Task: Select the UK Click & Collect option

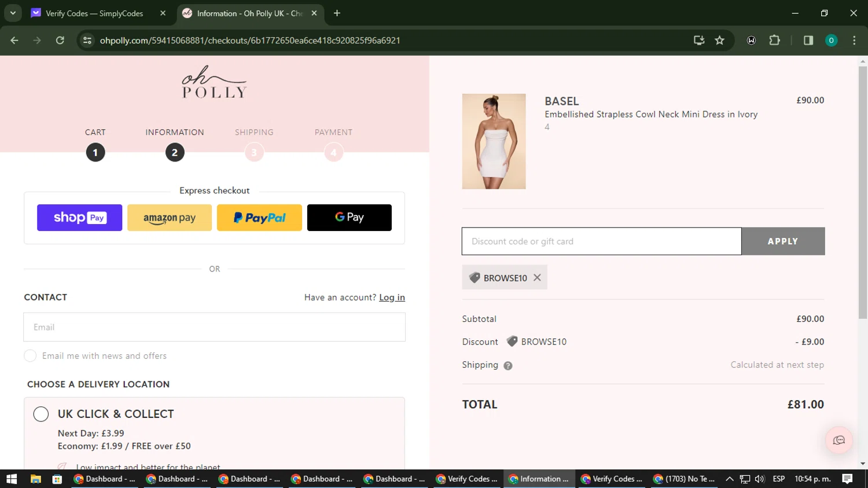Action: tap(41, 414)
